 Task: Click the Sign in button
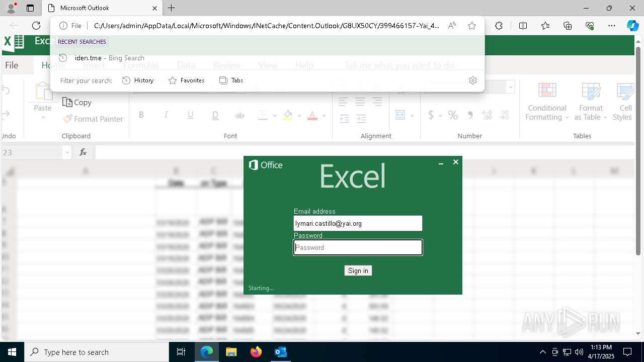(x=358, y=270)
